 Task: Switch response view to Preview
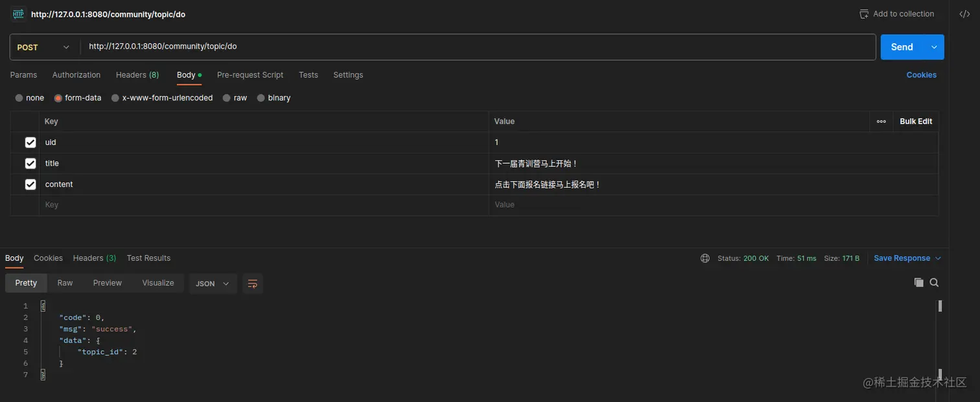pyautogui.click(x=108, y=284)
